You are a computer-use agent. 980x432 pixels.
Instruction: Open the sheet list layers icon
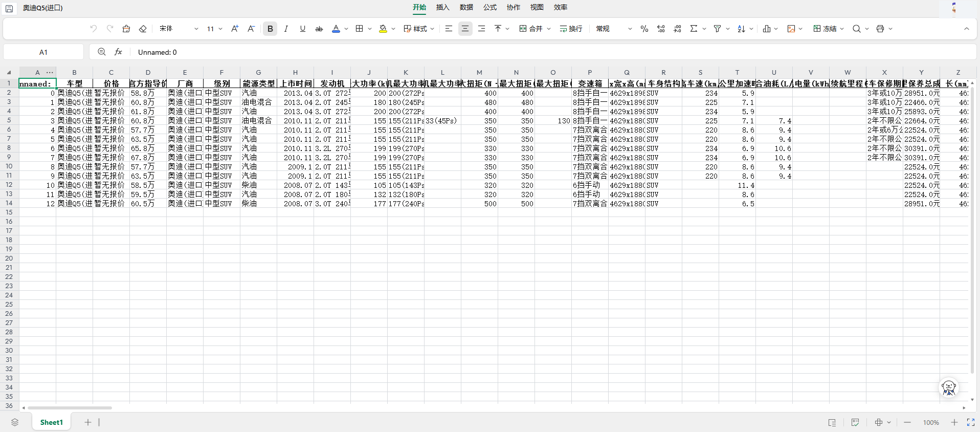(15, 422)
